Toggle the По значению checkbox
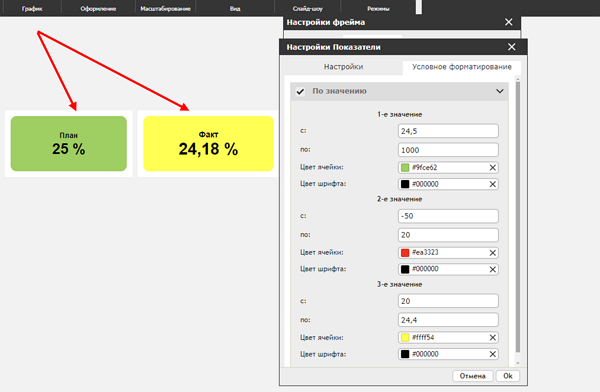 300,91
